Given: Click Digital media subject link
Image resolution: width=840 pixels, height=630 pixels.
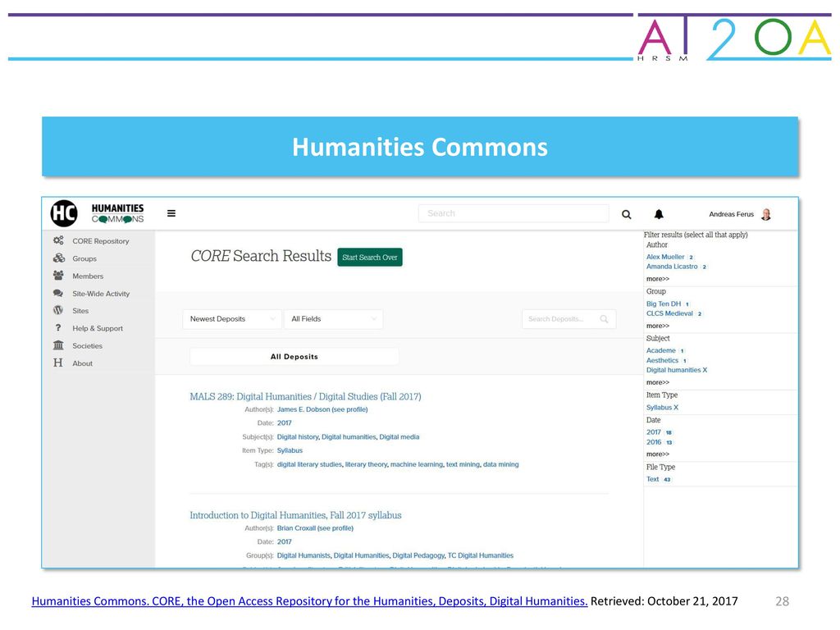Looking at the screenshot, I should point(399,437).
